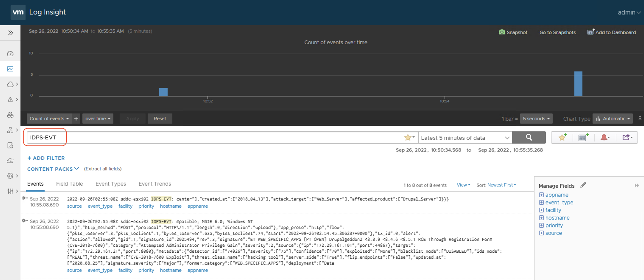Open gear menu for first event row
This screenshot has width=644, height=280.
(x=25, y=198)
